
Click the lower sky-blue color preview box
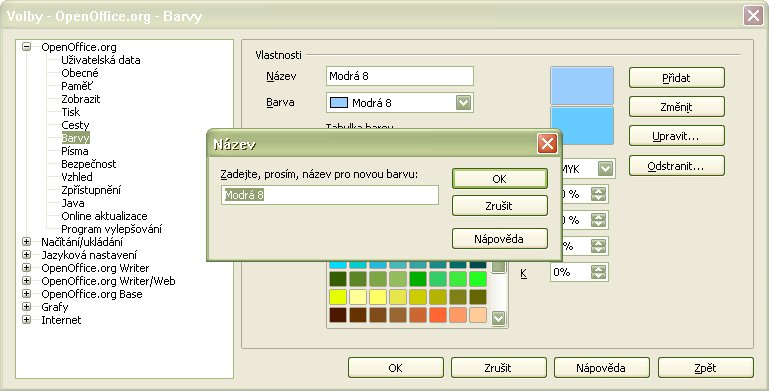[x=582, y=126]
